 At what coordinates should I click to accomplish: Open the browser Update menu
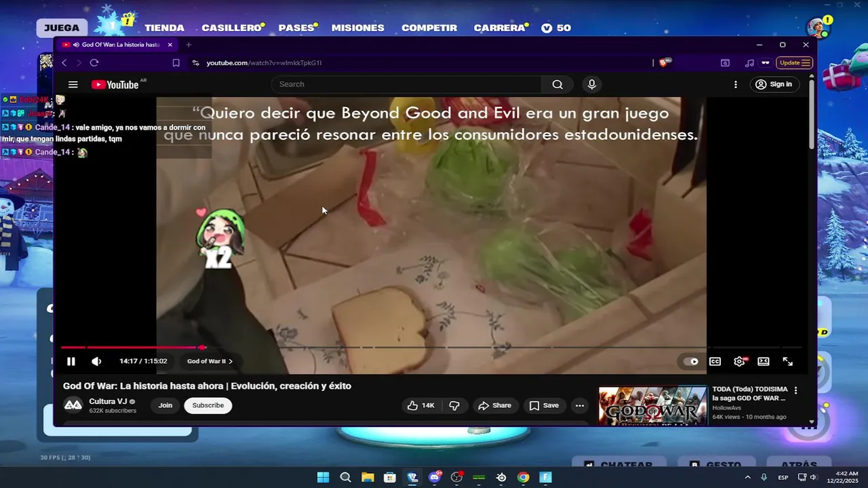click(x=794, y=63)
